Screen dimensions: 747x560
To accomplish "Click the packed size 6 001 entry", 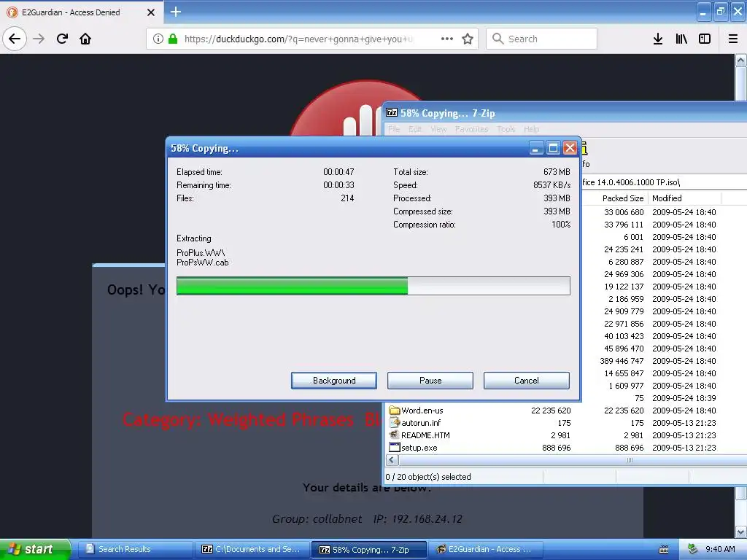I will tap(634, 237).
